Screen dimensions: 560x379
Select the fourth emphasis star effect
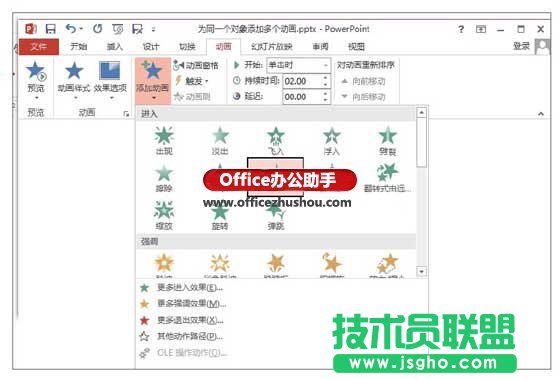pos(331,264)
